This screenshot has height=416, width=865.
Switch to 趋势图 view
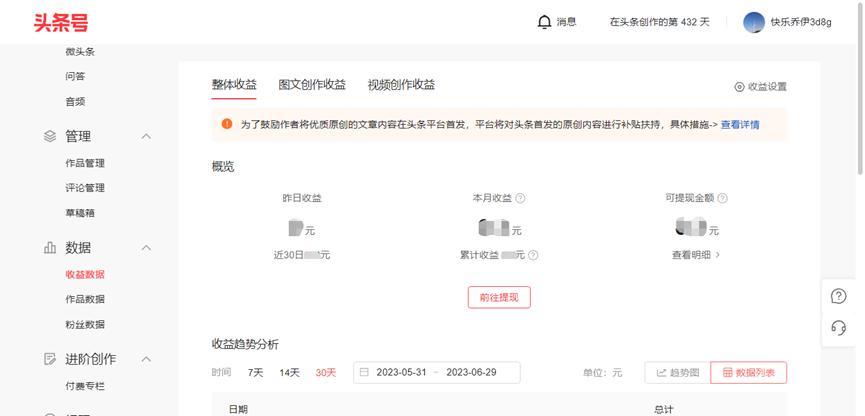click(677, 372)
